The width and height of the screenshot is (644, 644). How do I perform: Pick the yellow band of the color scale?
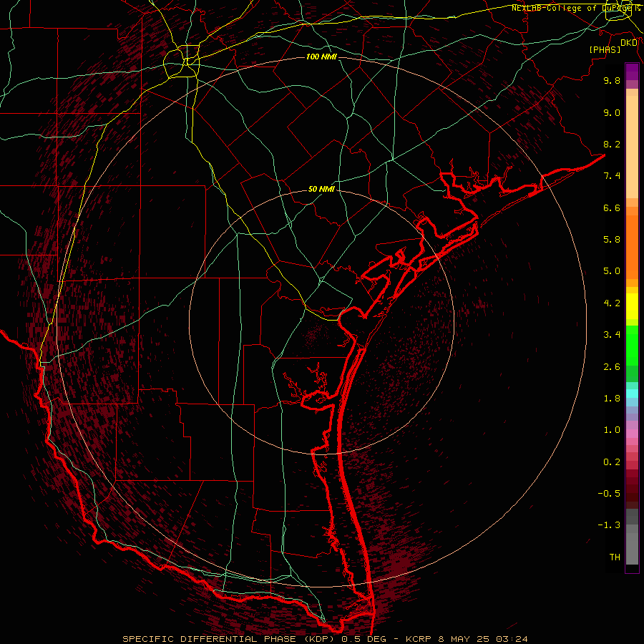[x=632, y=306]
